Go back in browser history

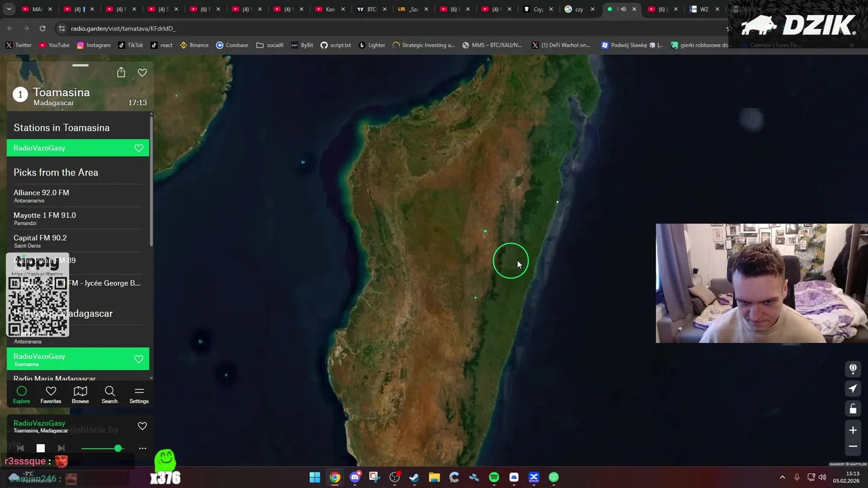(x=9, y=28)
